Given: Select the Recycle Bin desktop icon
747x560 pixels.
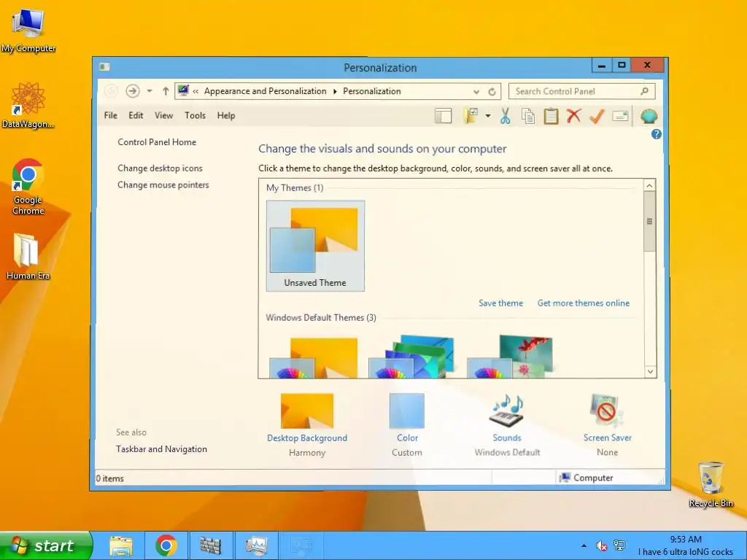Looking at the screenshot, I should click(711, 485).
